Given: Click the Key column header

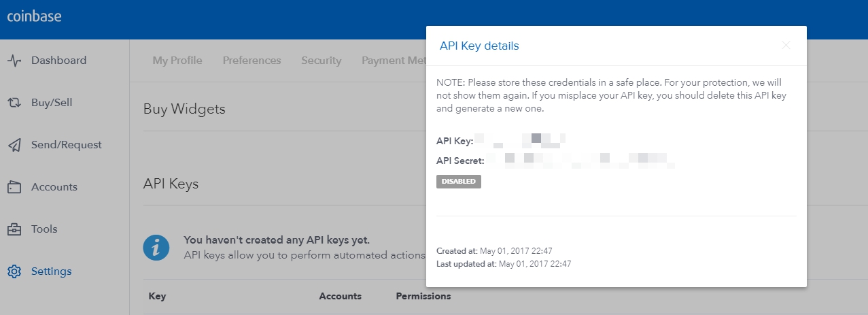Looking at the screenshot, I should coord(157,297).
